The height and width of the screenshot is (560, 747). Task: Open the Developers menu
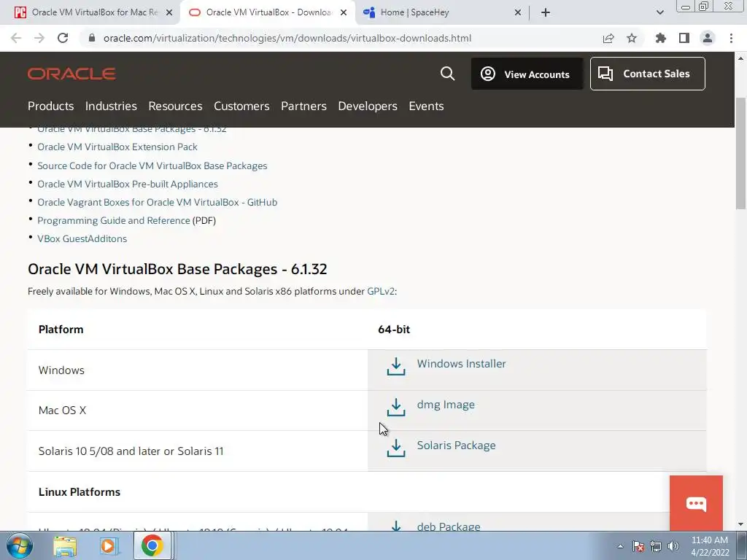368,106
